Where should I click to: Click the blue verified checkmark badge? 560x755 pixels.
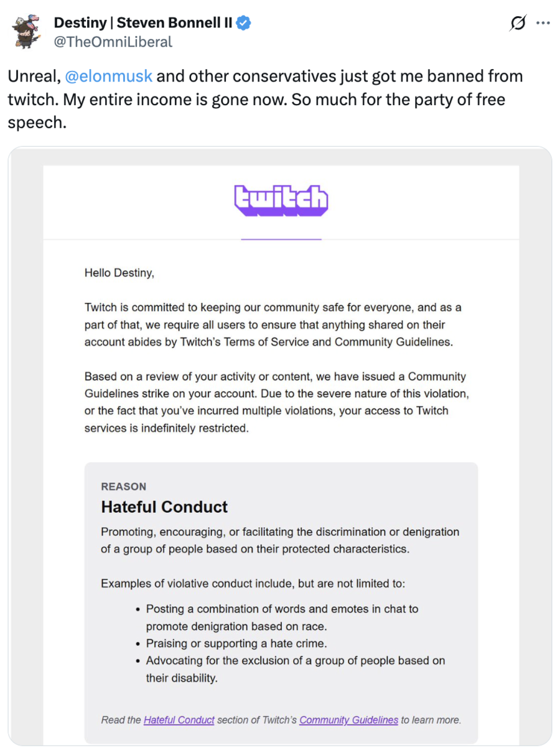coord(243,24)
